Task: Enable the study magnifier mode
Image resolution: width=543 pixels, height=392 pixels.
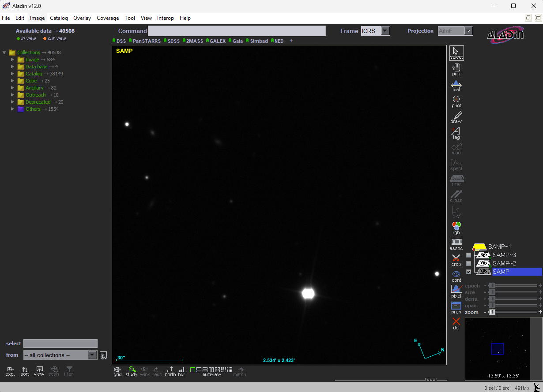Action: [132, 371]
